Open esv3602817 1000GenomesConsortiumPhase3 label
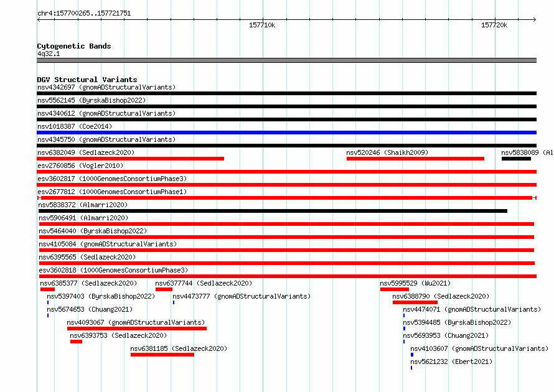Viewport: 554px width, 392px height. click(112, 179)
